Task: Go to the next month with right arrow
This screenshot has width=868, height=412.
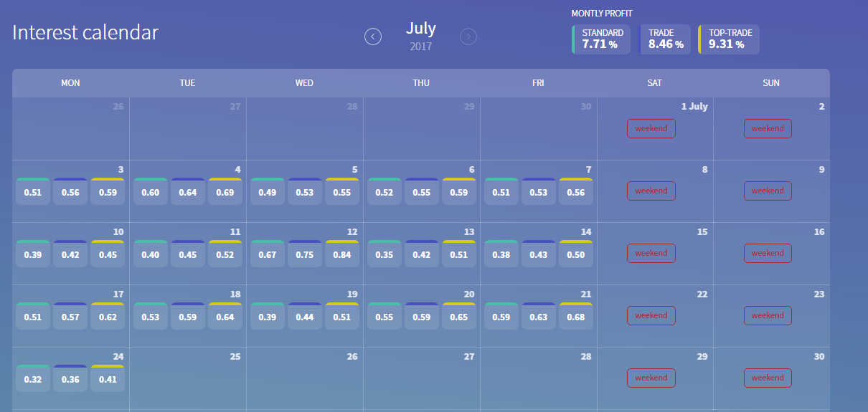Action: pyautogui.click(x=468, y=36)
